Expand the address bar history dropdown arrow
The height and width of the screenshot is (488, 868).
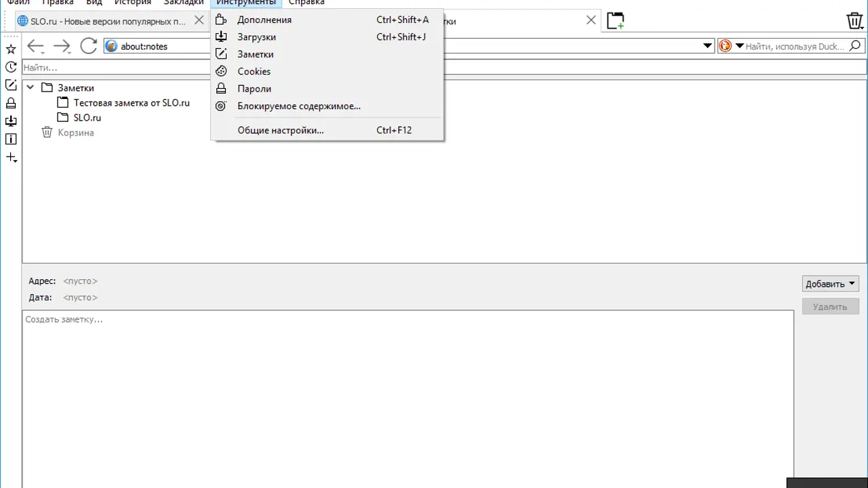coord(707,46)
